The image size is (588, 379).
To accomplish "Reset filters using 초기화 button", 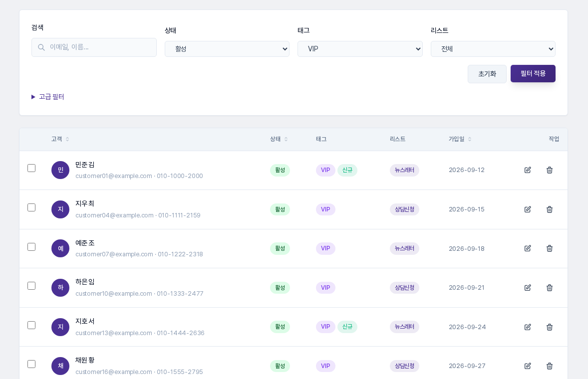I will 487,74.
